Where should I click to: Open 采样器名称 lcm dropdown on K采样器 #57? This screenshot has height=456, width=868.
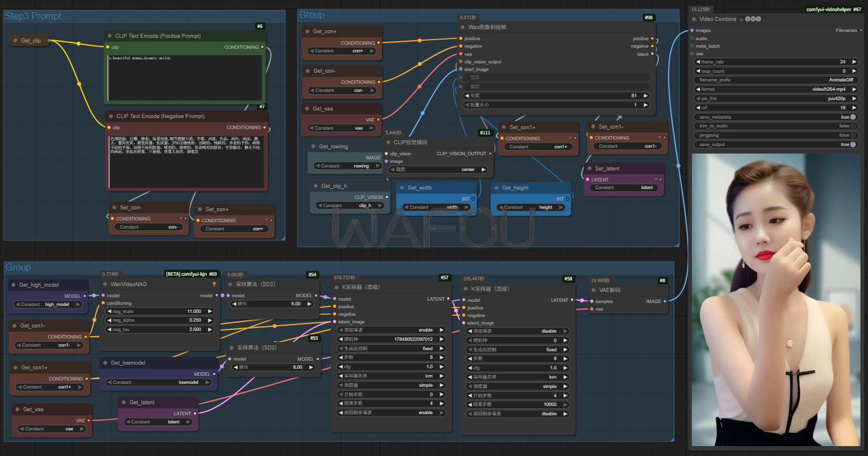coord(391,376)
